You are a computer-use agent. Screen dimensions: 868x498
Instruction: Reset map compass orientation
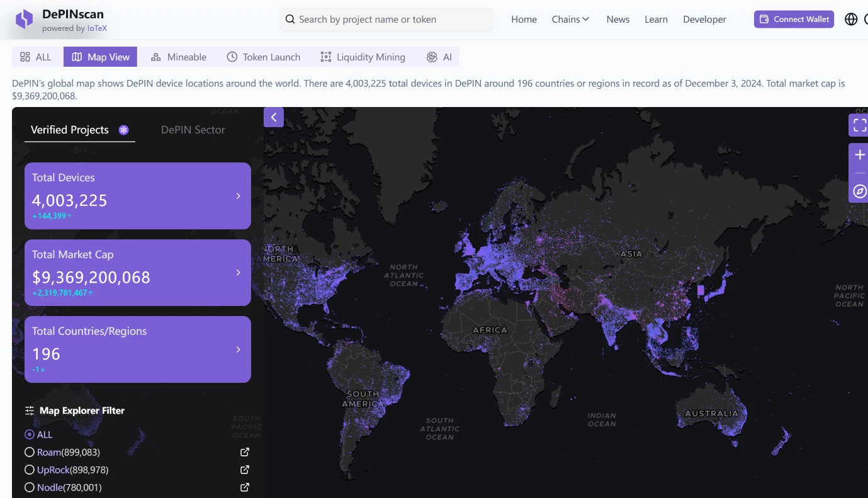tap(859, 191)
